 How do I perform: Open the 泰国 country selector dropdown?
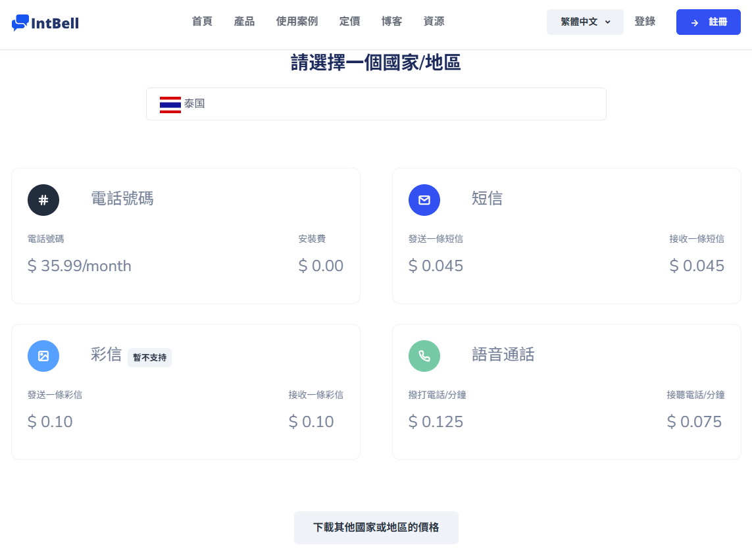tap(376, 104)
